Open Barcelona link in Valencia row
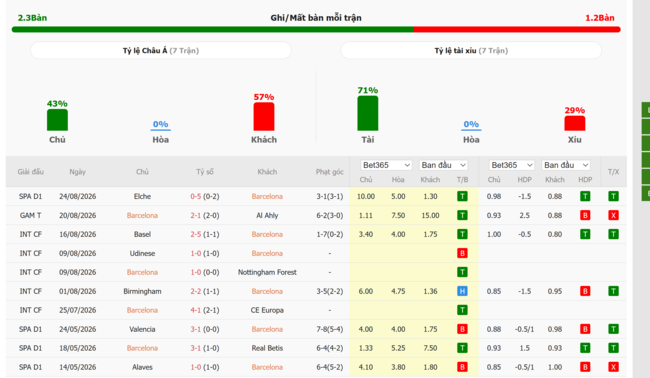 click(267, 329)
